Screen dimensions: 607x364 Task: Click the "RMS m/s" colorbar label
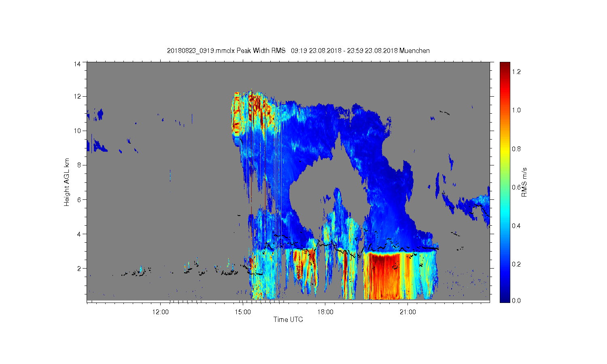coord(524,182)
